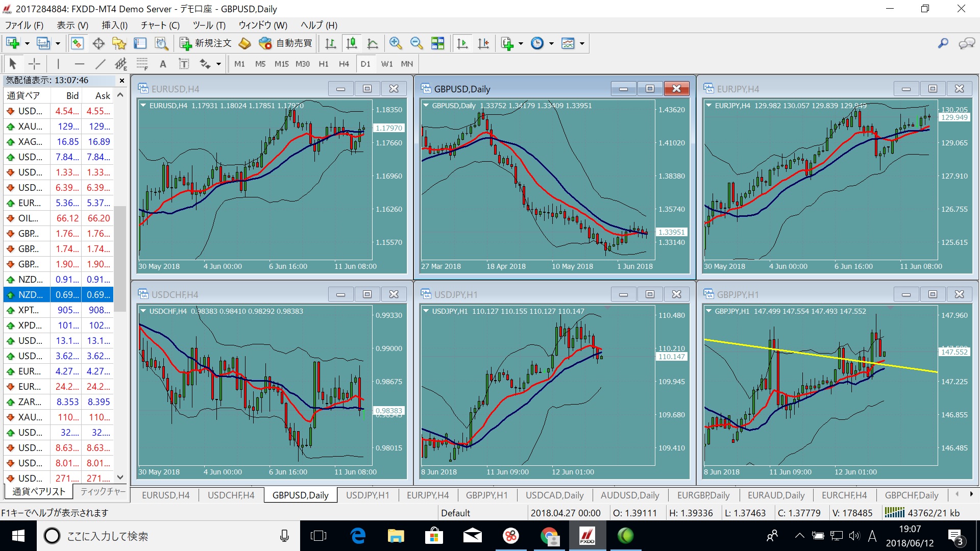The image size is (980, 551).
Task: Expand the arrows objects dropdown
Action: [x=218, y=64]
